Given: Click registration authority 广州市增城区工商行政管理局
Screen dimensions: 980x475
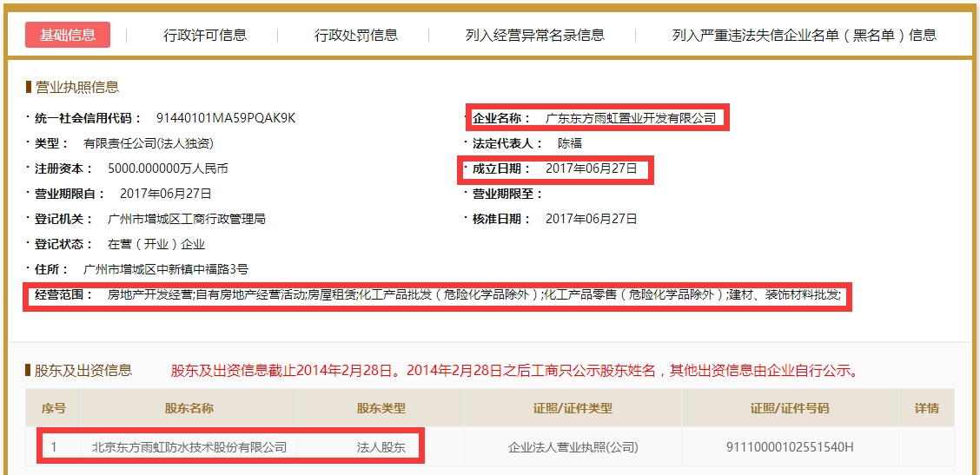Looking at the screenshot, I should (187, 219).
